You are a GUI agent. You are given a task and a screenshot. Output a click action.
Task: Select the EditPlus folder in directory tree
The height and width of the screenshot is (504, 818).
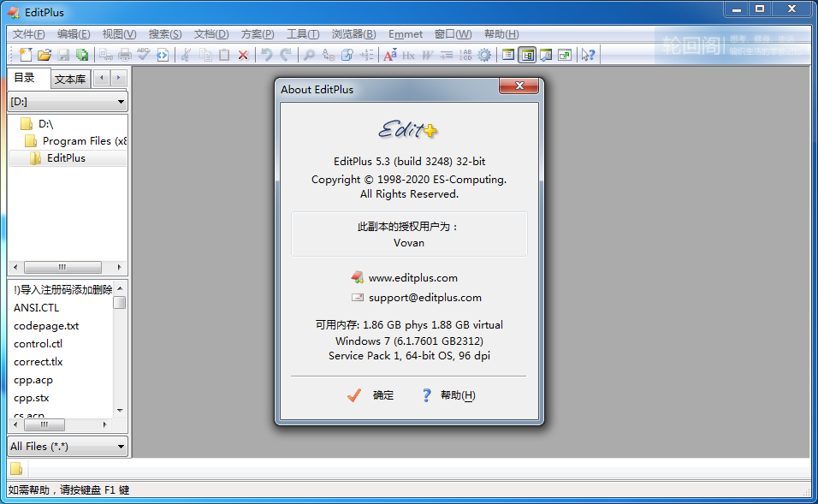66,158
